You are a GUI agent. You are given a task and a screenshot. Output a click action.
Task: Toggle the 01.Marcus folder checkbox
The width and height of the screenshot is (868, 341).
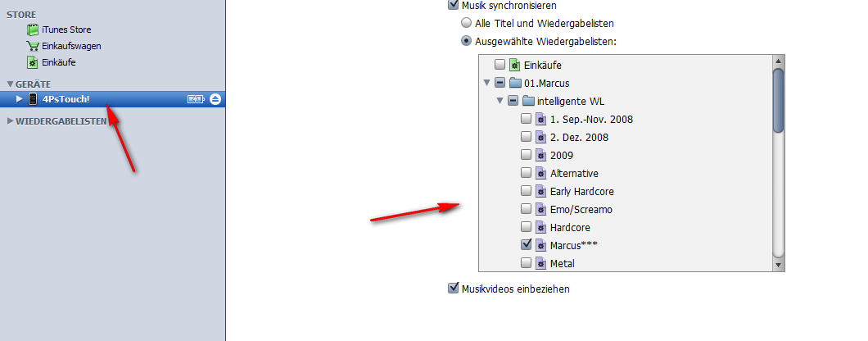click(500, 83)
